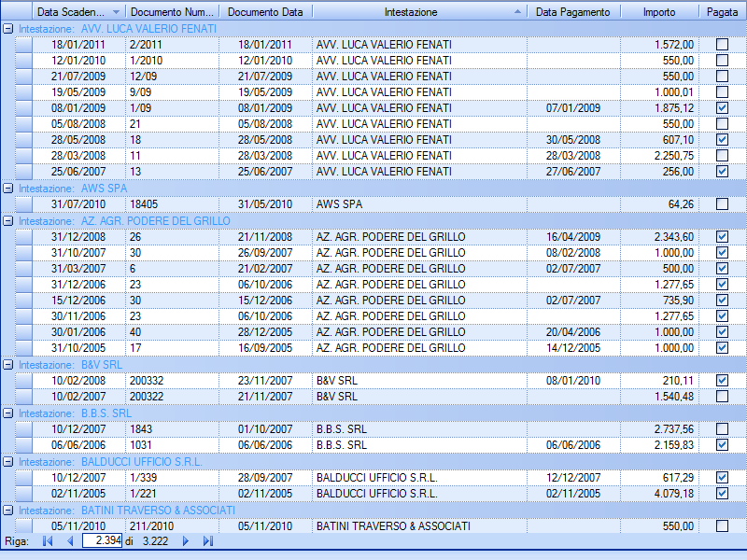Select row header of document 2/2011
Screen dimensions: 747x560
click(x=23, y=45)
